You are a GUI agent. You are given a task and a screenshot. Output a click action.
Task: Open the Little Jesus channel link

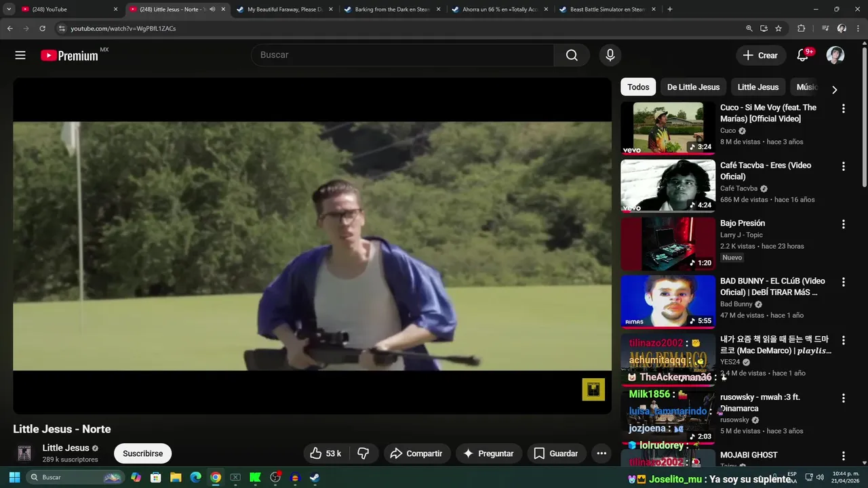[x=66, y=448]
